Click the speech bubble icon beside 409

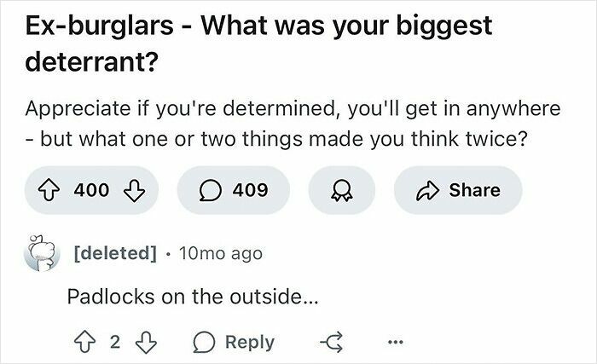(210, 190)
